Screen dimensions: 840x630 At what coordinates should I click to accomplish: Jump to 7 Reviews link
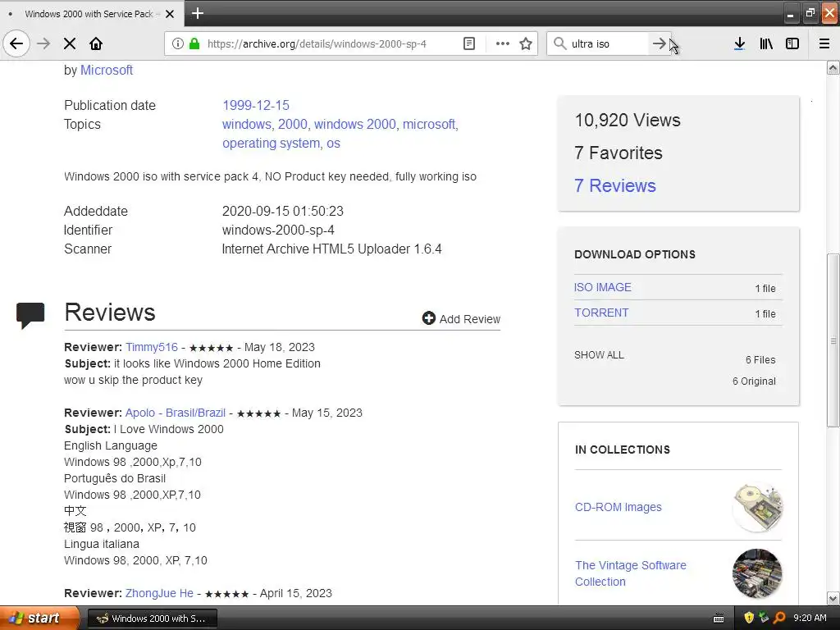[x=615, y=185]
